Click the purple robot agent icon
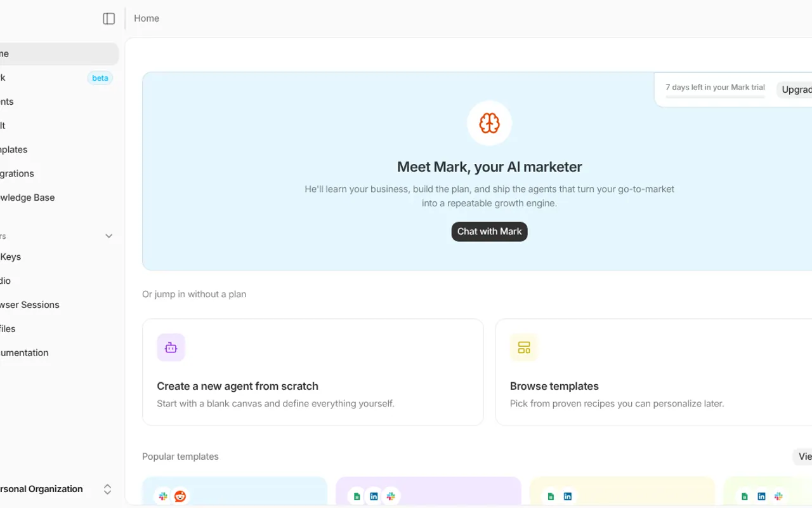The width and height of the screenshot is (812, 508). tap(171, 347)
